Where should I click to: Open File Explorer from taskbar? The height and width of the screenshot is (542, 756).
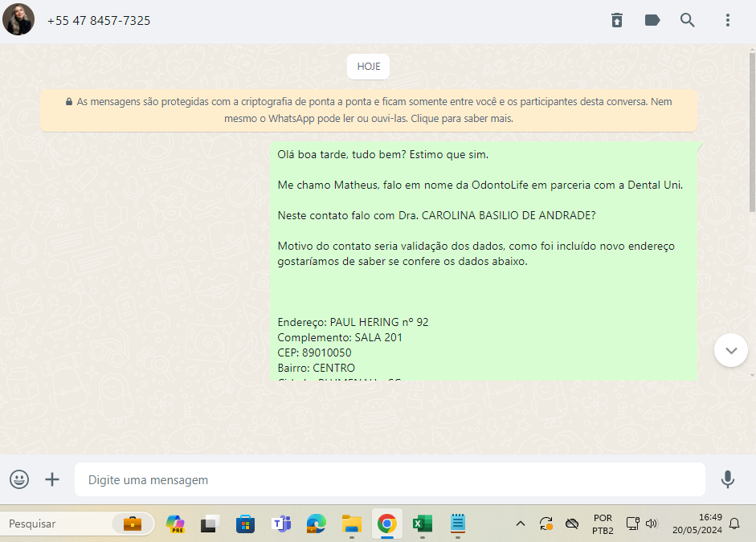pyautogui.click(x=351, y=524)
